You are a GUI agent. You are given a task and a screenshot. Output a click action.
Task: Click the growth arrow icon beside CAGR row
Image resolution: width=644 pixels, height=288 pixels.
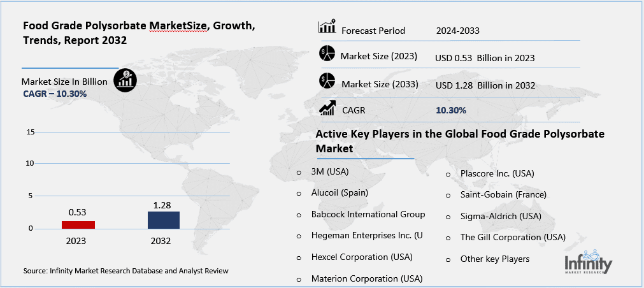328,107
